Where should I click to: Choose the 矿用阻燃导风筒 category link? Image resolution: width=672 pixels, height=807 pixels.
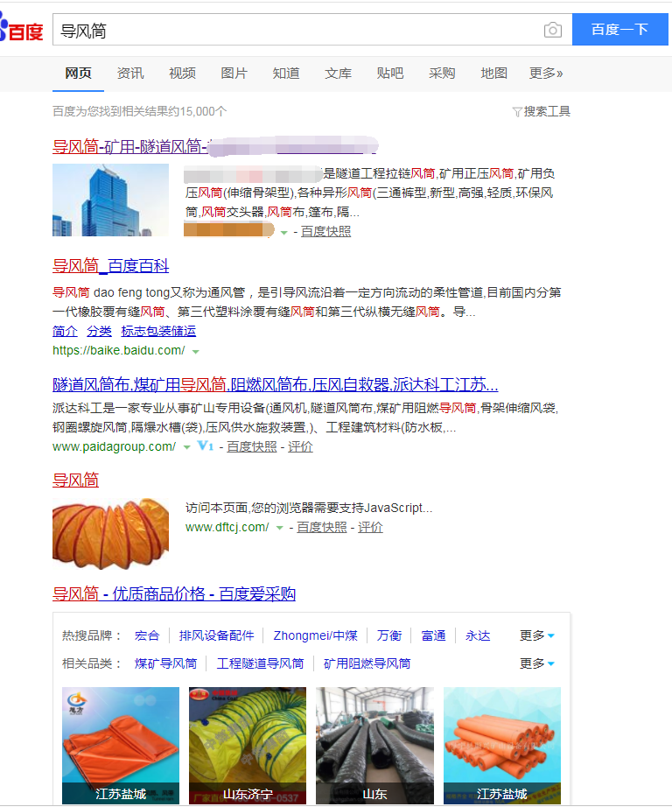click(x=367, y=663)
